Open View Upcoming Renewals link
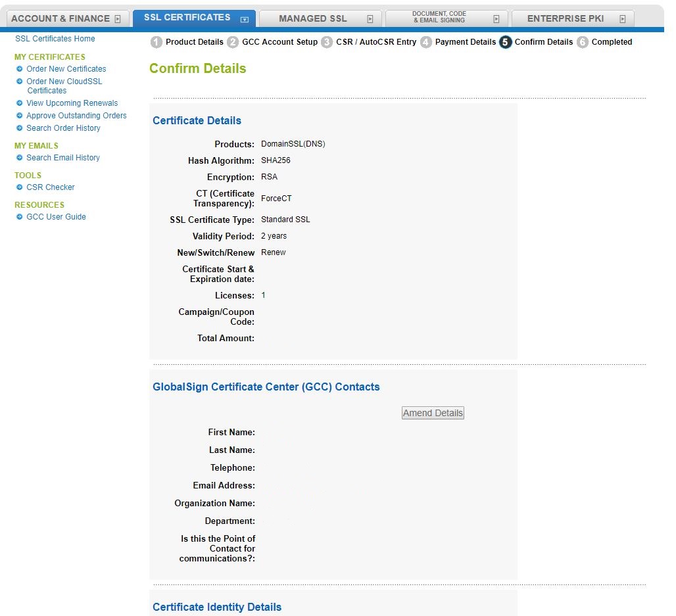676x616 pixels. point(72,103)
